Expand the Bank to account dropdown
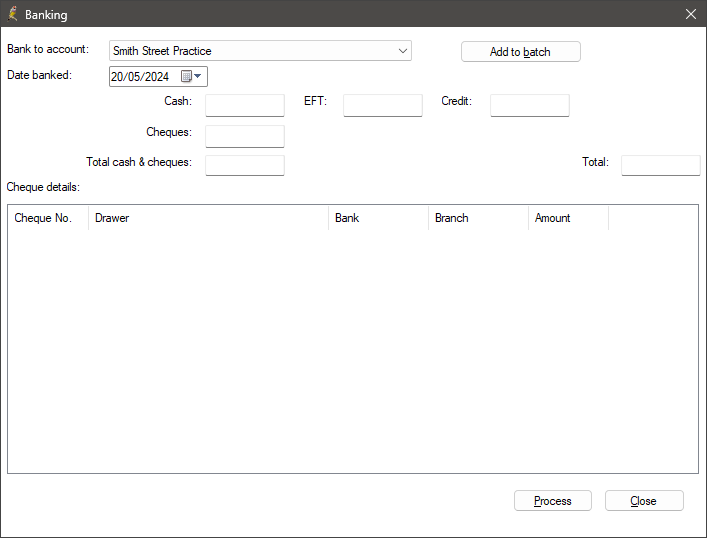This screenshot has height=538, width=707. pyautogui.click(x=403, y=51)
